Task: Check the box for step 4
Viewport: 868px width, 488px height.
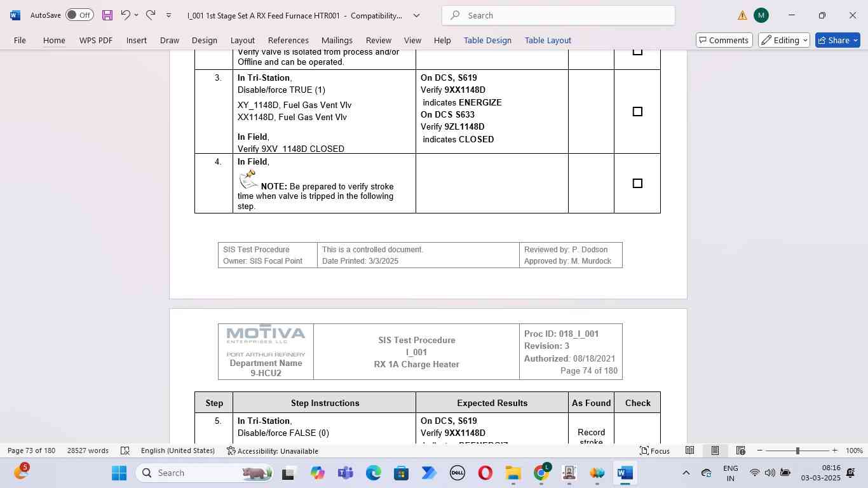Action: 637,184
